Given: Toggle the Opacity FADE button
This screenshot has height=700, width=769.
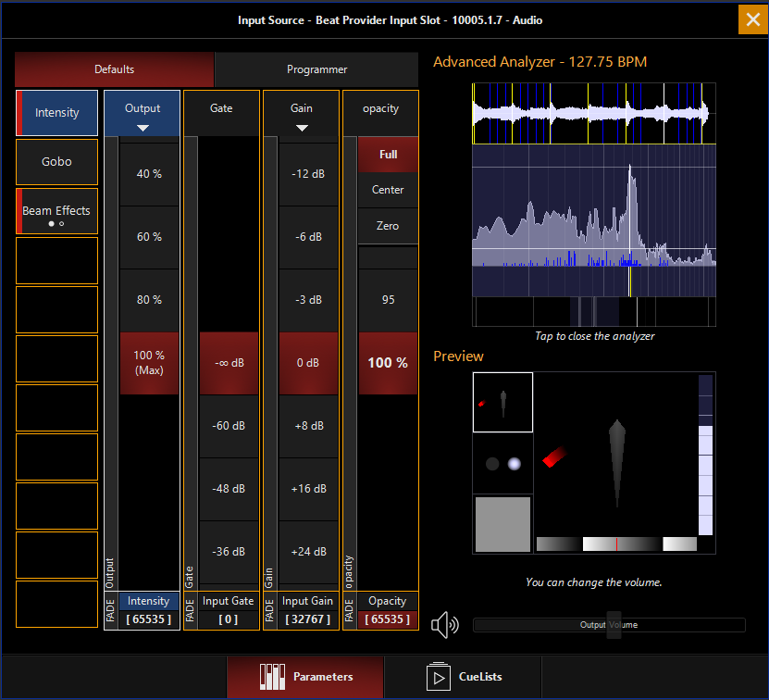Looking at the screenshot, I should click(349, 611).
